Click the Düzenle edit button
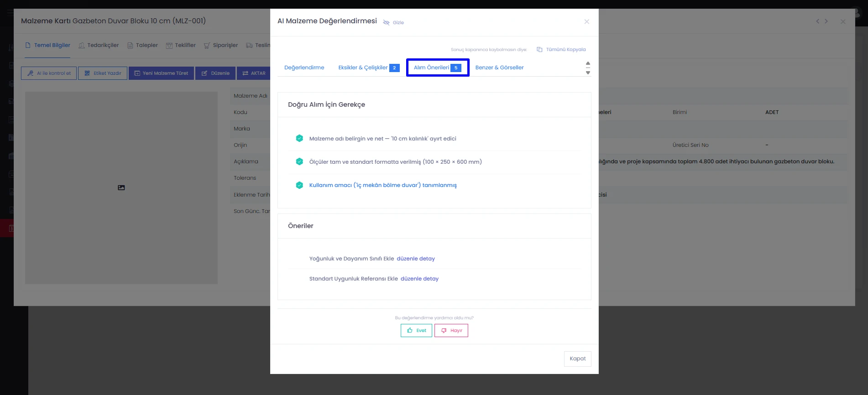This screenshot has height=395, width=868. 215,73
